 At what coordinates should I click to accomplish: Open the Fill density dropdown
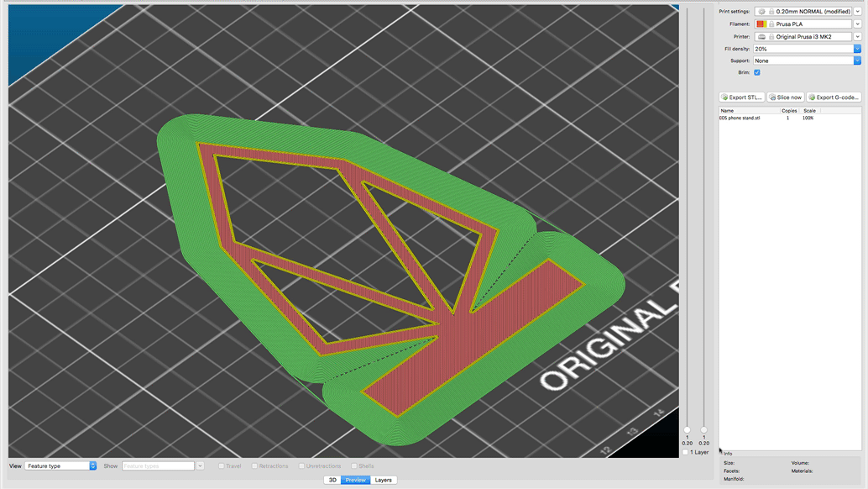(857, 49)
